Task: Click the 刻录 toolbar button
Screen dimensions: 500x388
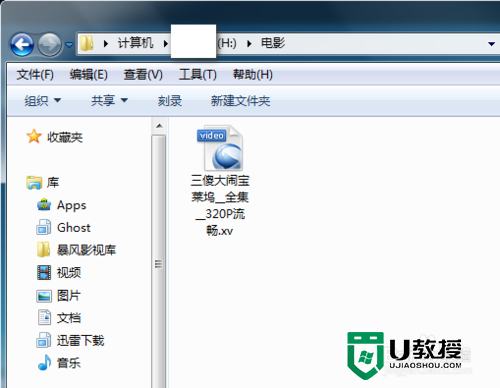Action: pos(170,100)
